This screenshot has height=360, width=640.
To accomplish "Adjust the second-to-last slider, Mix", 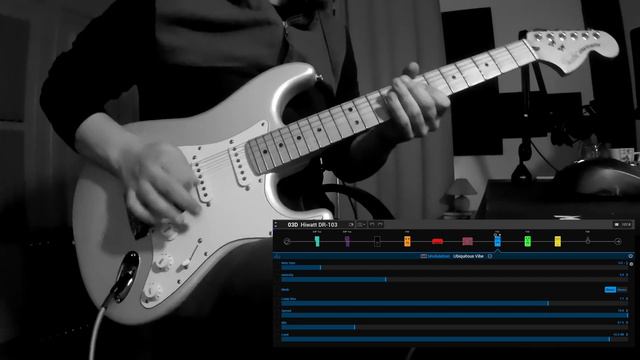I will tap(454, 327).
